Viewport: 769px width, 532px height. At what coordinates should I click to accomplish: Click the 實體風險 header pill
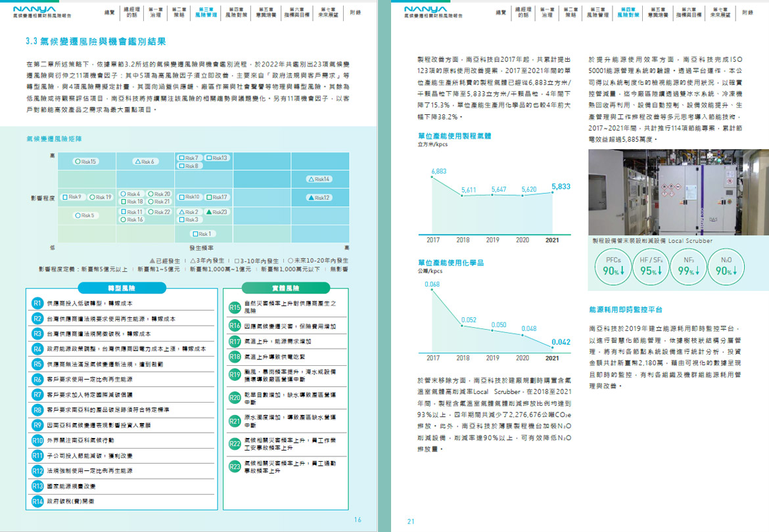[x=285, y=288]
